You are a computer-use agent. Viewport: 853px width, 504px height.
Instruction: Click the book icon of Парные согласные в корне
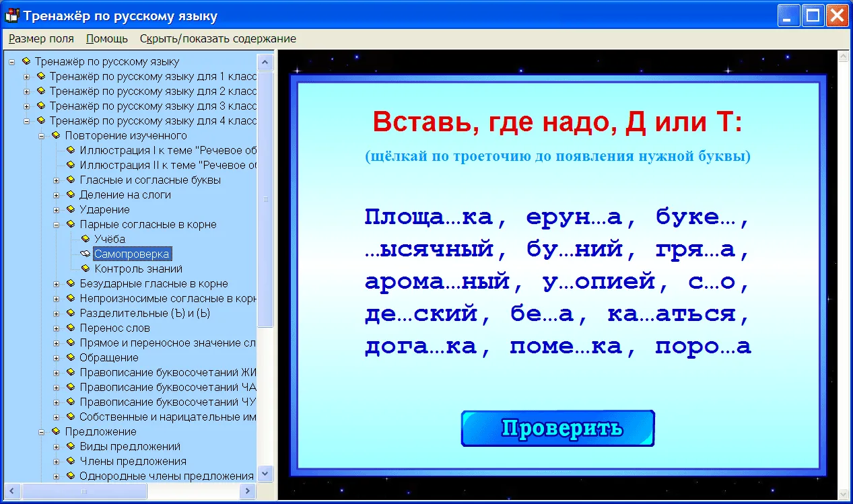[71, 224]
